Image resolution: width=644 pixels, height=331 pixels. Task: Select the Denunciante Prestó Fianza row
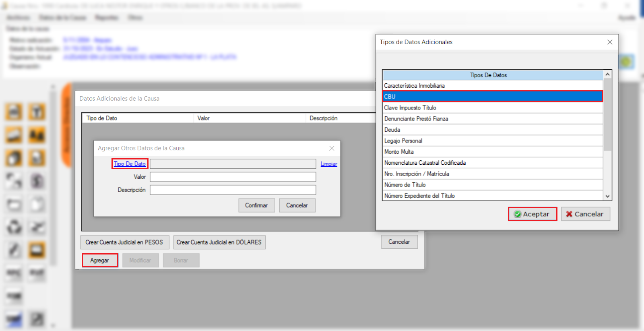[x=492, y=119]
